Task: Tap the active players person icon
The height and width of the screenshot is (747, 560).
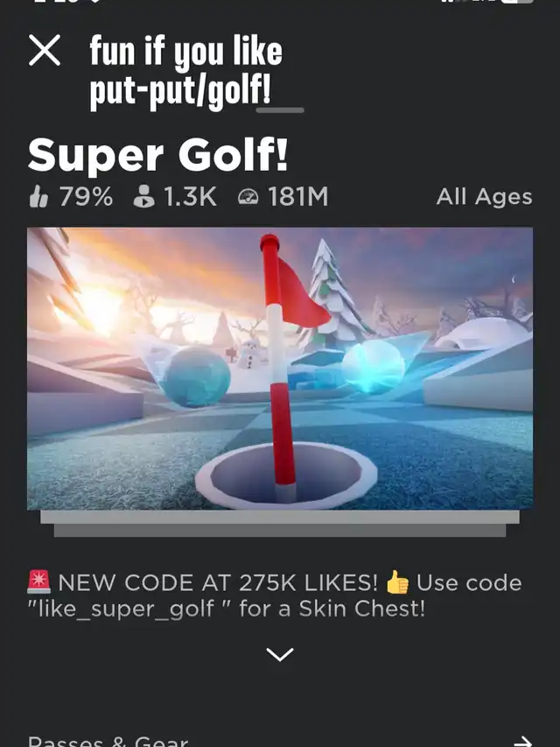Action: click(x=143, y=196)
